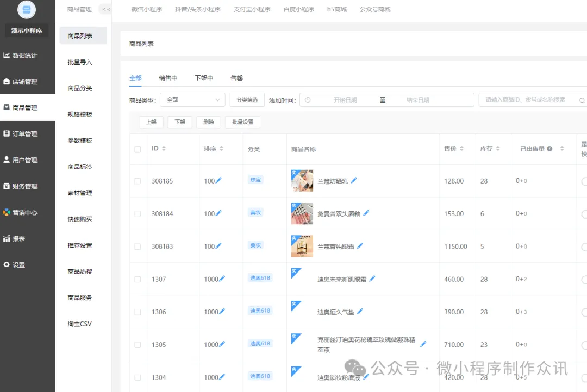The width and height of the screenshot is (587, 392).
Task: Open 淘宝CSV in the submenu
Action: [x=80, y=324]
